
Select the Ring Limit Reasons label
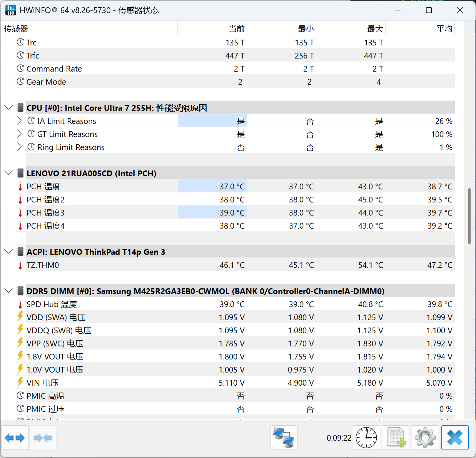pyautogui.click(x=71, y=147)
